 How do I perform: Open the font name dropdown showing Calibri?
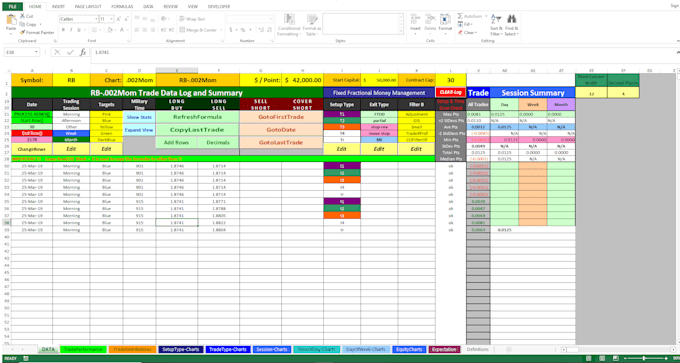pyautogui.click(x=96, y=19)
